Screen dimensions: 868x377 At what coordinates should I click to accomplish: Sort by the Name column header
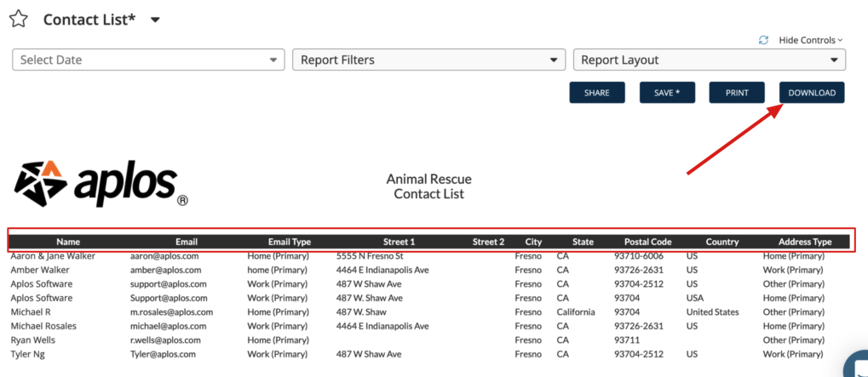tap(68, 242)
